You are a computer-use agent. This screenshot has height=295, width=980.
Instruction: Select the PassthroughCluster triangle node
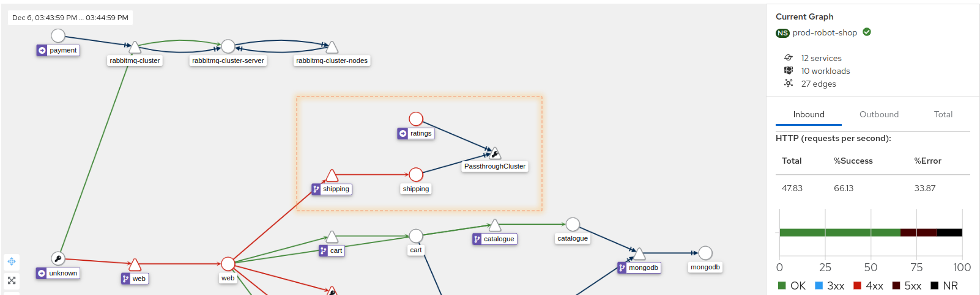[495, 153]
